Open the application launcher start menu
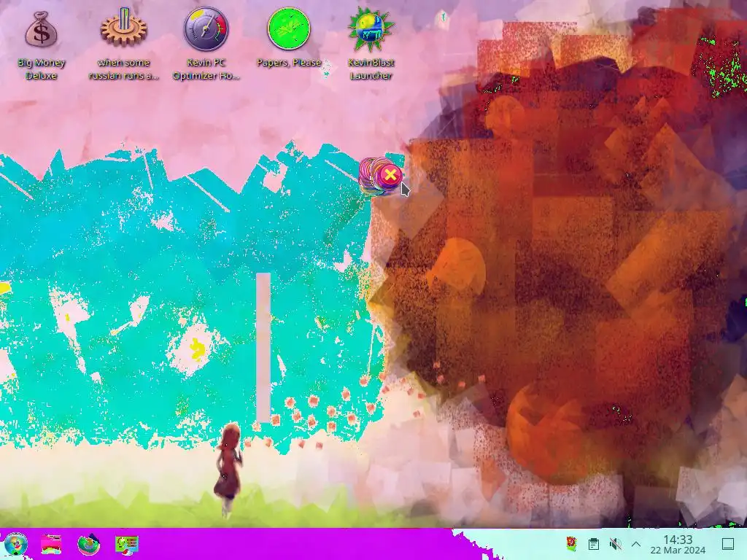This screenshot has width=747, height=560. (x=15, y=544)
